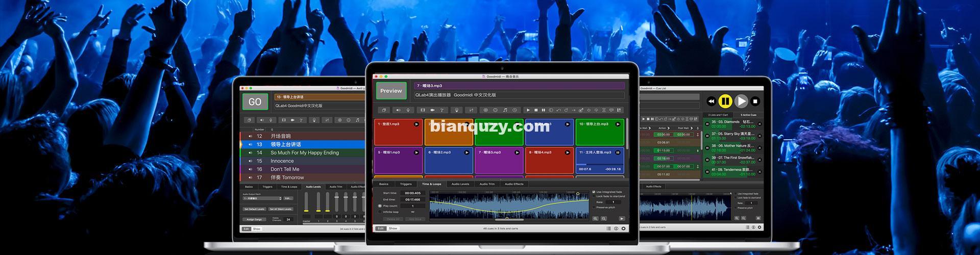Select cue 15 Innocence in left window
Image resolution: width=980 pixels, height=255 pixels.
tap(303, 161)
